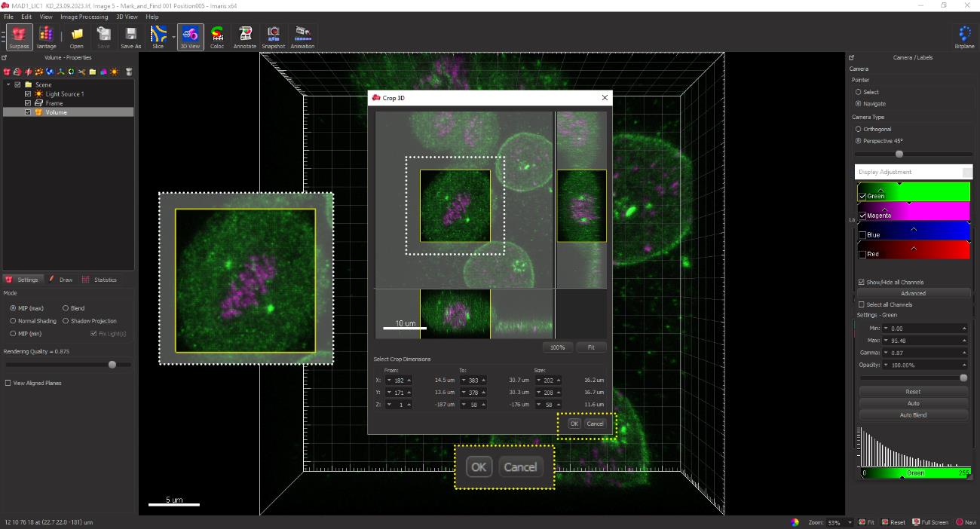Open the Image Processing menu
Image resolution: width=980 pixels, height=529 pixels.
(x=84, y=17)
